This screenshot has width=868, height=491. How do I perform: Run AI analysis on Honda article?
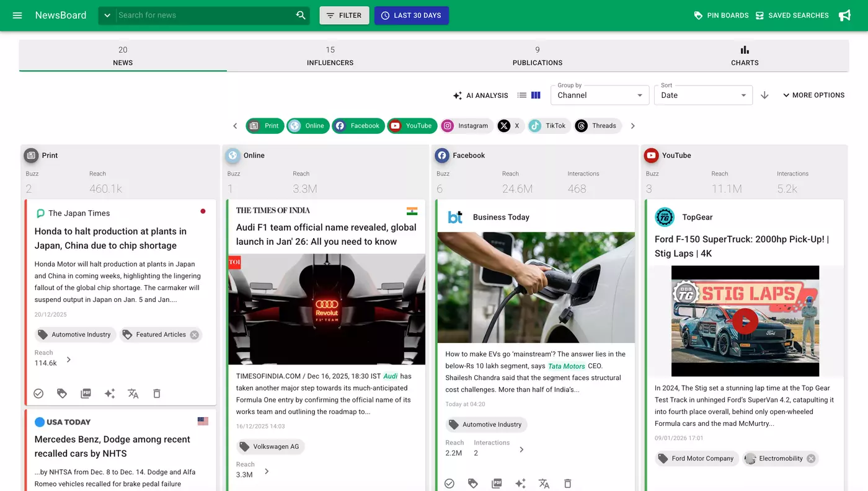pos(110,394)
